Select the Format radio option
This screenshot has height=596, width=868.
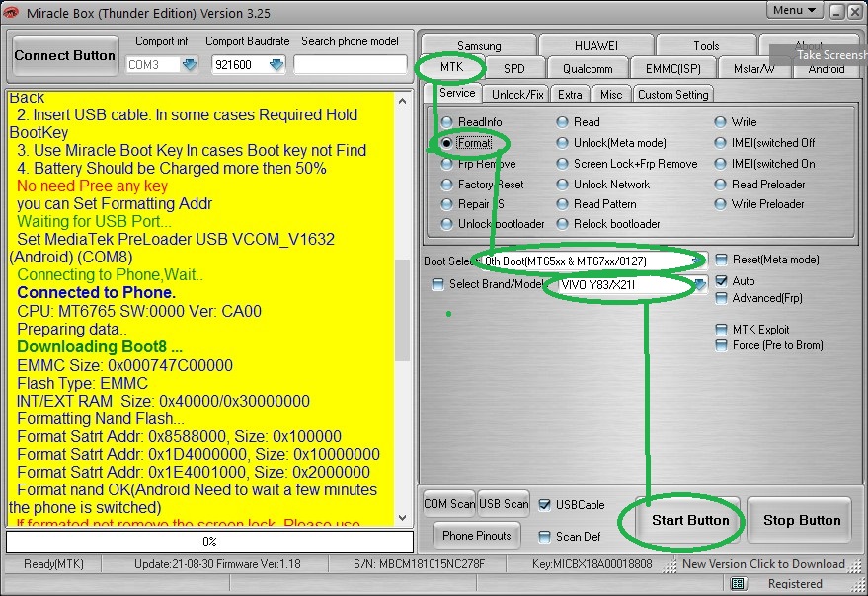(x=446, y=143)
